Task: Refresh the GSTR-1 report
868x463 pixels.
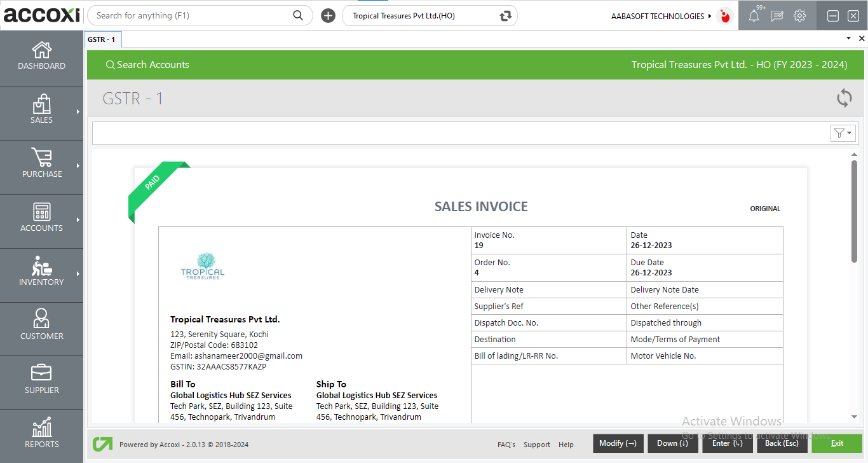Action: [x=844, y=99]
